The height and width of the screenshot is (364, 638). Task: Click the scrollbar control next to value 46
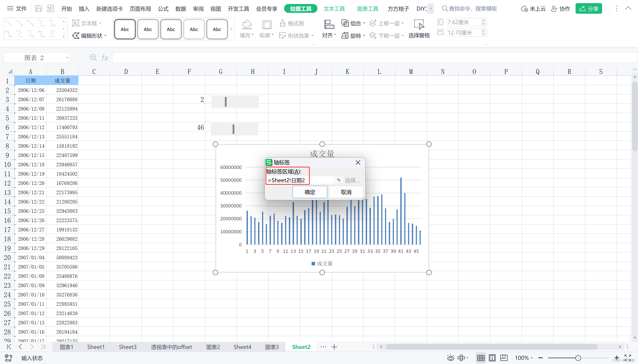pyautogui.click(x=234, y=129)
